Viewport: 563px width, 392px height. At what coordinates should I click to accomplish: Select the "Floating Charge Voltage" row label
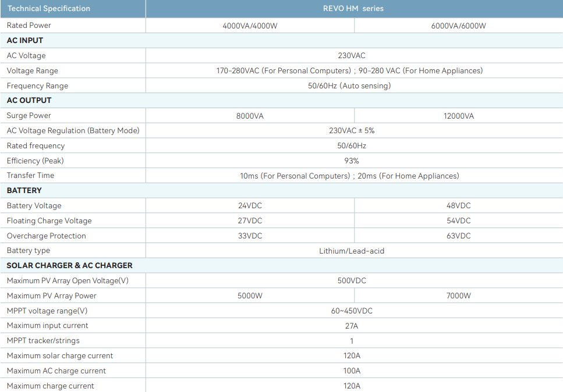tap(49, 220)
